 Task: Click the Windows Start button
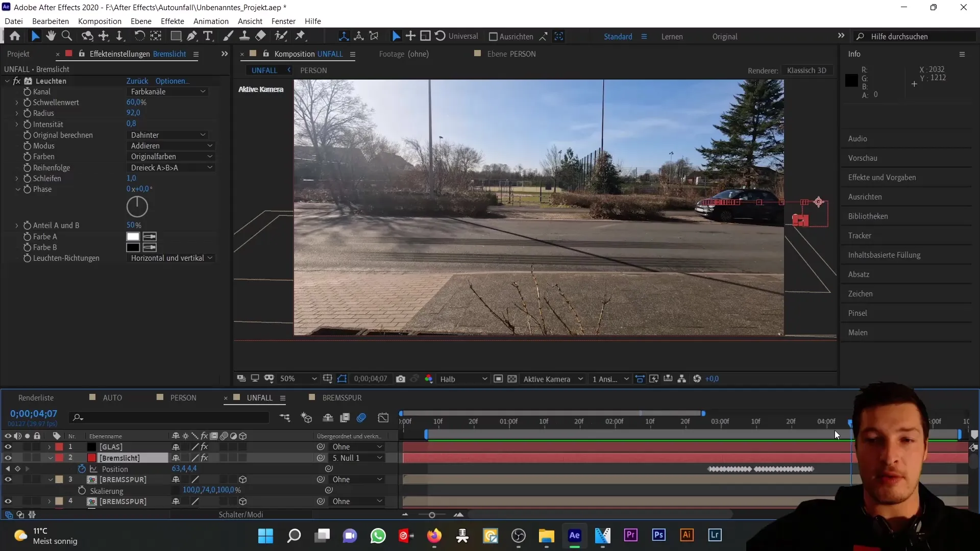tap(265, 535)
